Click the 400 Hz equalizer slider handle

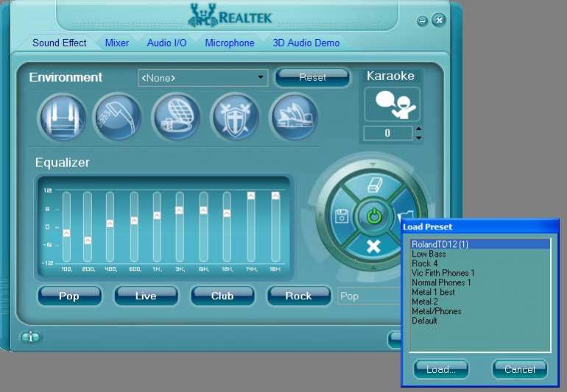point(110,224)
